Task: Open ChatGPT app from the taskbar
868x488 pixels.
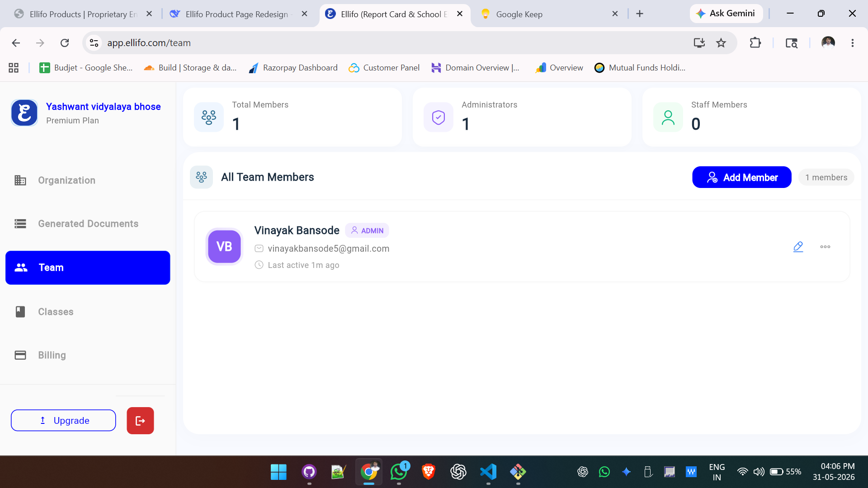Action: (458, 472)
